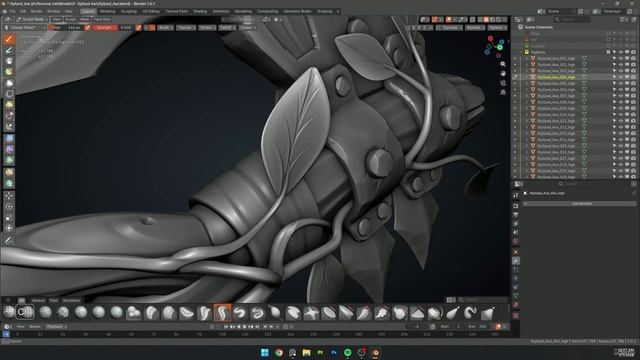Switch to the UV Editing workspace tab
This screenshot has height=360, width=640.
tap(151, 11)
